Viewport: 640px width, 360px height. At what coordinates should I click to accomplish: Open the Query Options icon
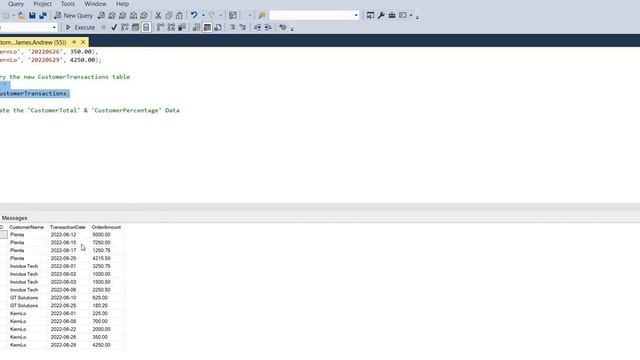(136, 27)
